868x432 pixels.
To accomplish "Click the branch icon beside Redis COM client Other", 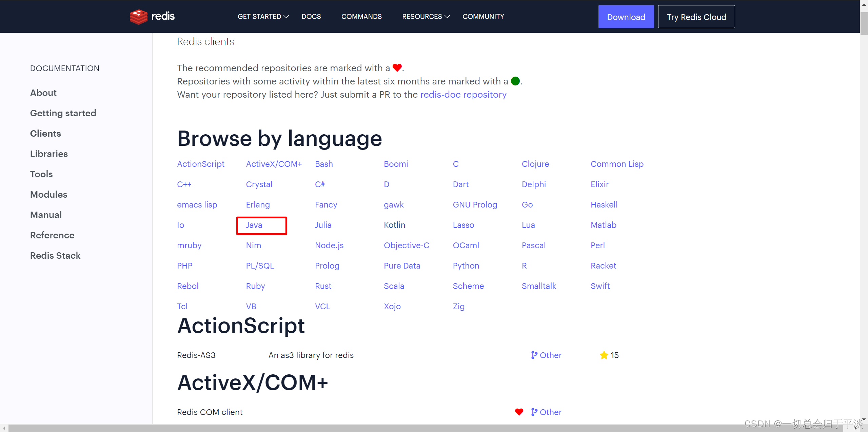I will (534, 412).
